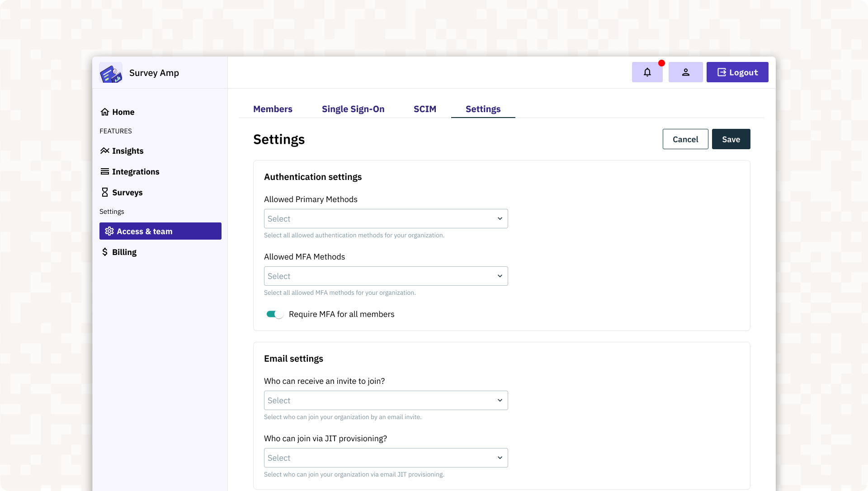Open Surveys via the hourglass icon
This screenshot has width=868, height=491.
point(105,192)
